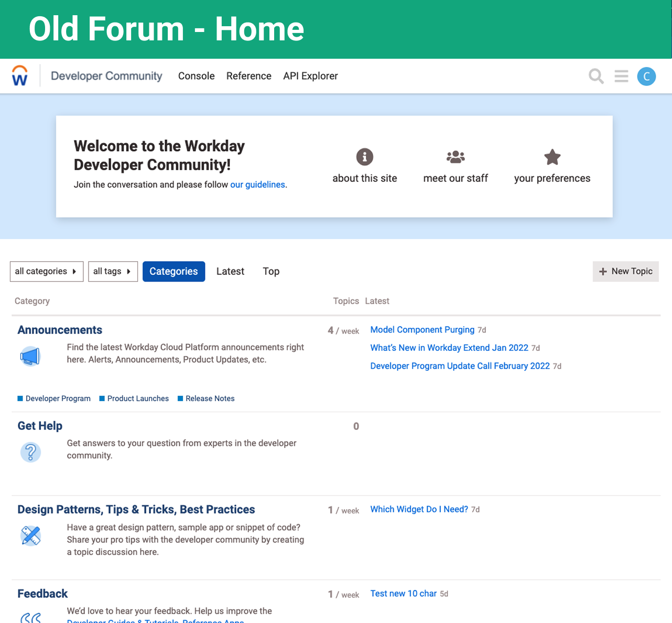The height and width of the screenshot is (623, 672).
Task: Click the Get Help question mark icon
Action: (30, 452)
